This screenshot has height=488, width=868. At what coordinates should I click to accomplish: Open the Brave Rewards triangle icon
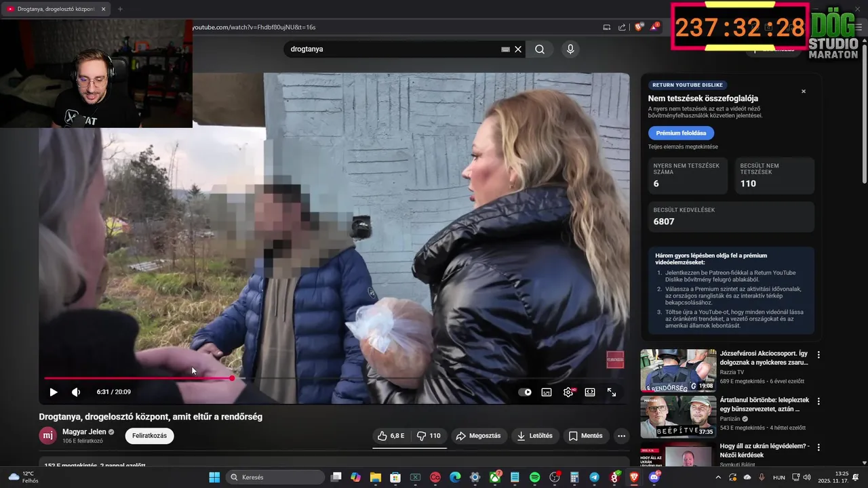coord(654,27)
